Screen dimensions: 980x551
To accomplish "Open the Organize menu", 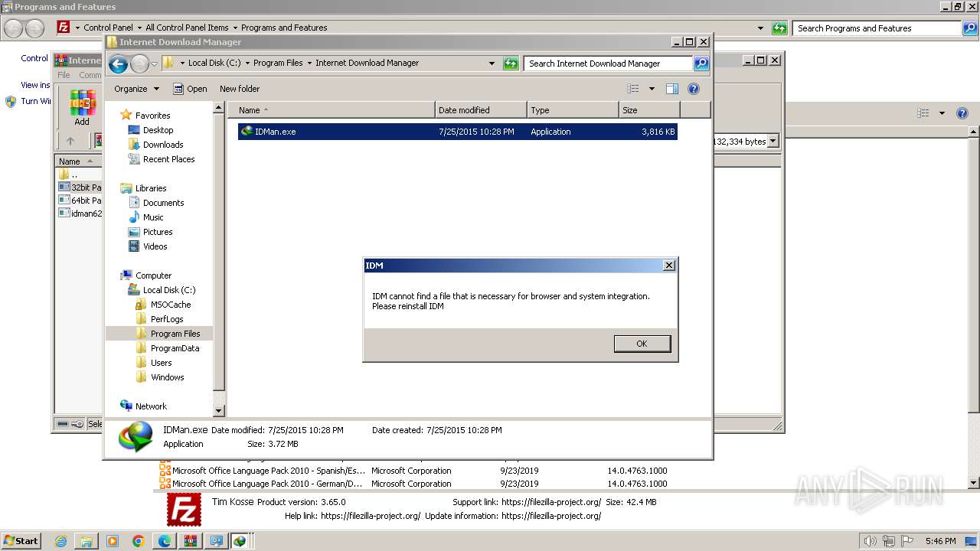I will [136, 89].
